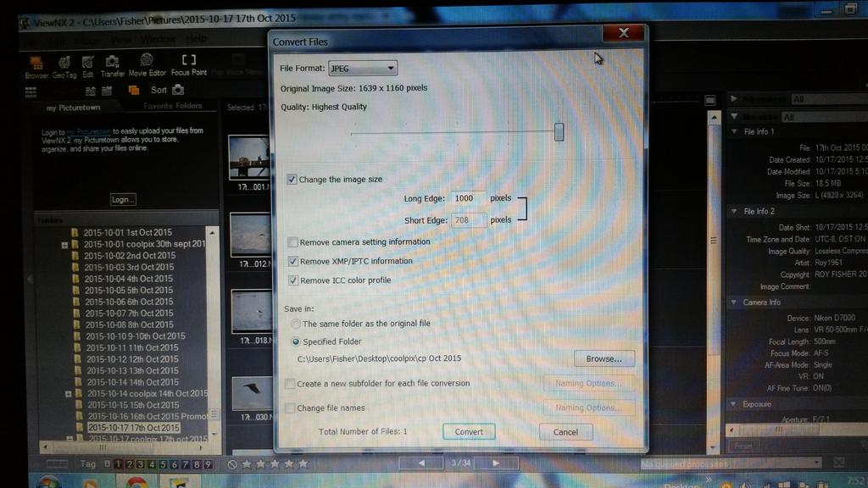Set rating to five stars
This screenshot has height=488, width=868.
click(303, 463)
